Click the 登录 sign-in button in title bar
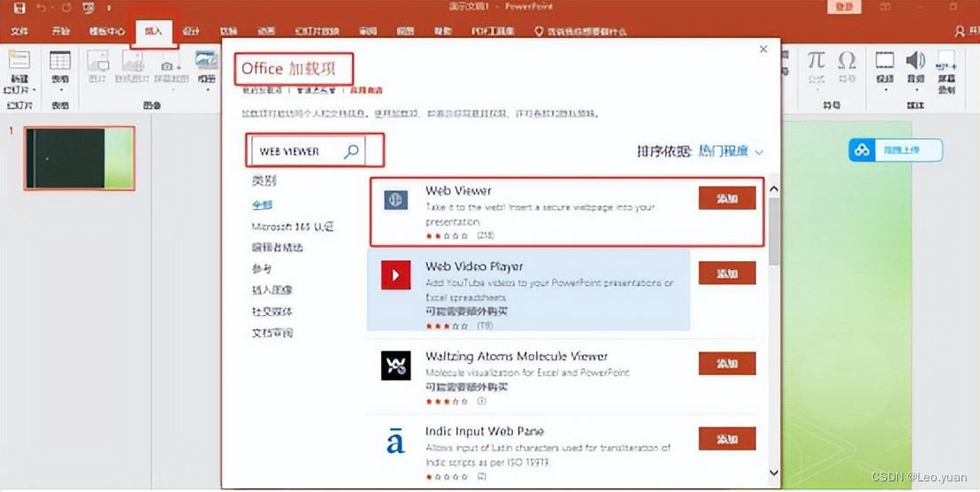980x492 pixels. [x=844, y=7]
